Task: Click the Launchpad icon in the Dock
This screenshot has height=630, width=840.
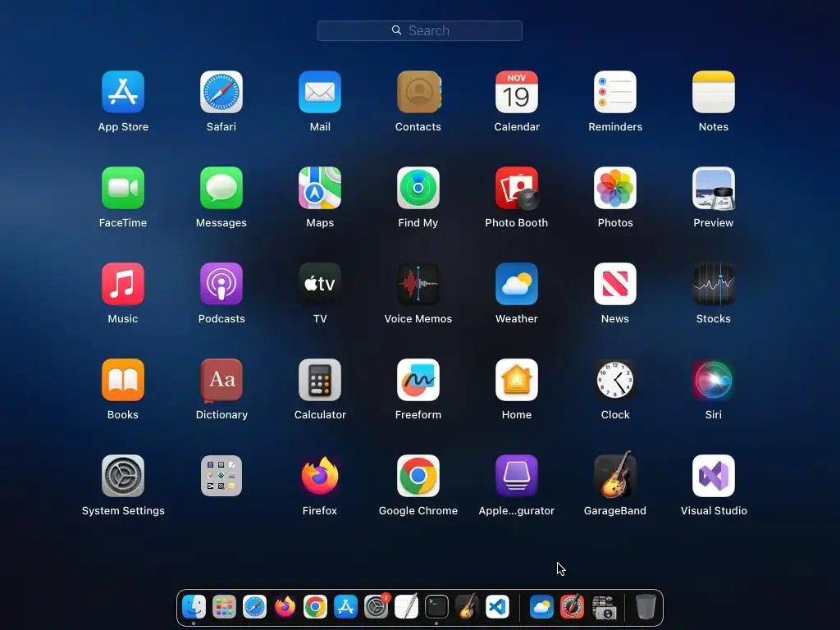Action: (x=224, y=607)
